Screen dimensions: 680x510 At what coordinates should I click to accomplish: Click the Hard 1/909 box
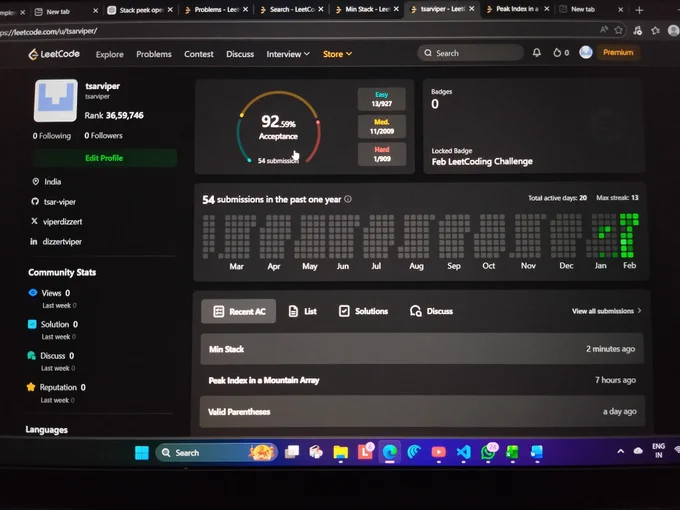[x=382, y=154]
